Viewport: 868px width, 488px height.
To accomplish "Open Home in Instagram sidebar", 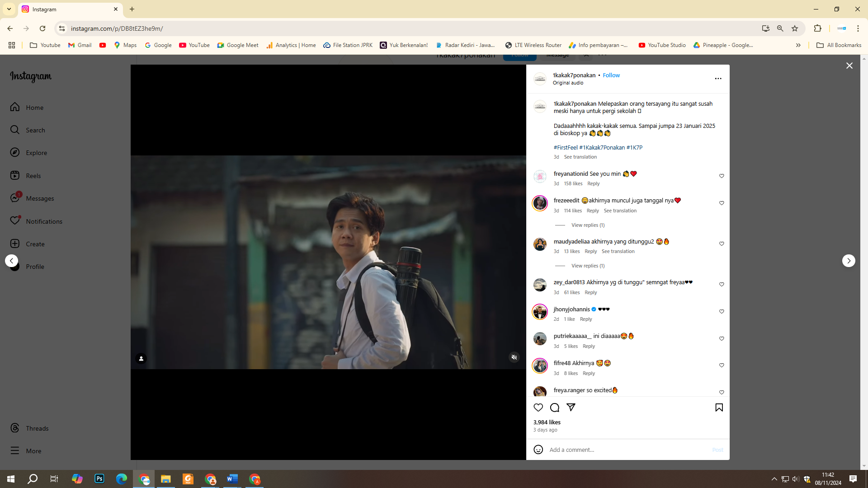I will 27,108.
